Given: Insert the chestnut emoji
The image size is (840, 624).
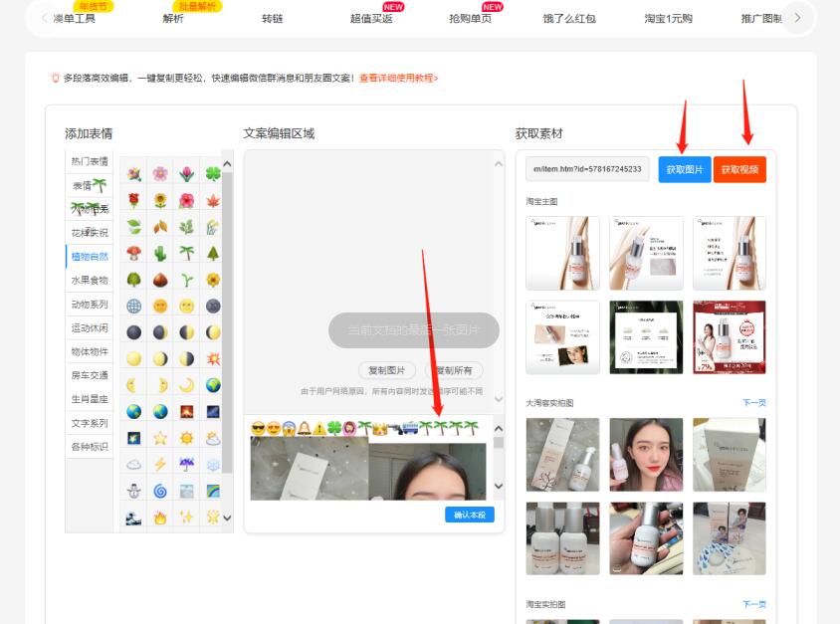Looking at the screenshot, I should tap(160, 280).
